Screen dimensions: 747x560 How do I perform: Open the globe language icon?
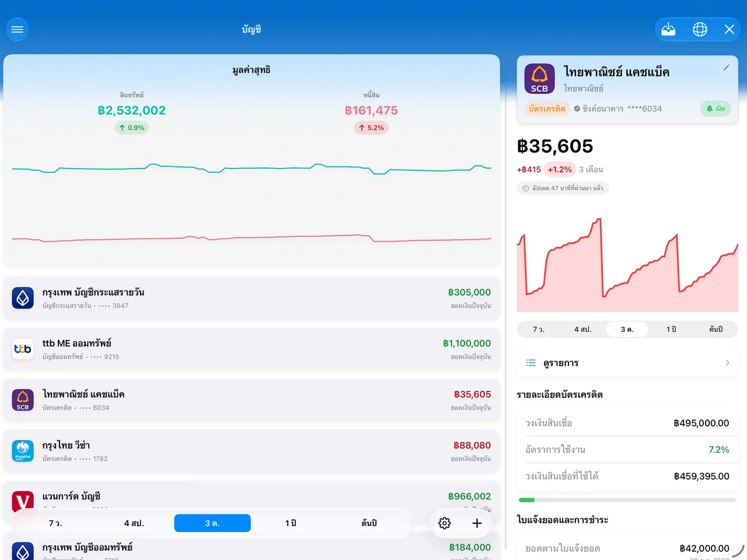point(700,29)
